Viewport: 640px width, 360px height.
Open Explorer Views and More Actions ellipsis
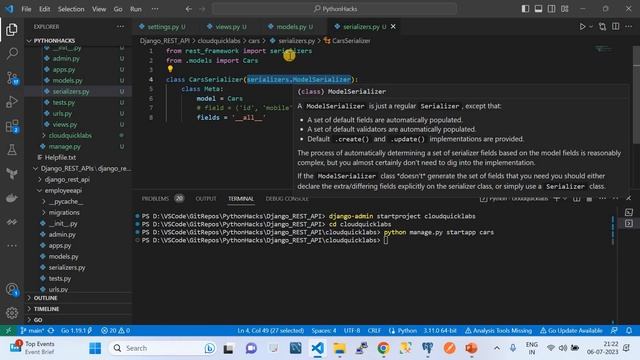120,27
